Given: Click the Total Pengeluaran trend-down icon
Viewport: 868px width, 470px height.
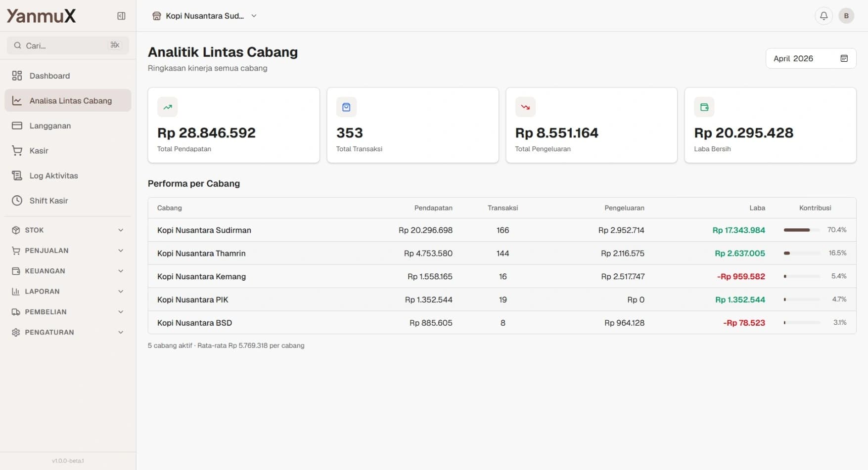Looking at the screenshot, I should [x=525, y=107].
